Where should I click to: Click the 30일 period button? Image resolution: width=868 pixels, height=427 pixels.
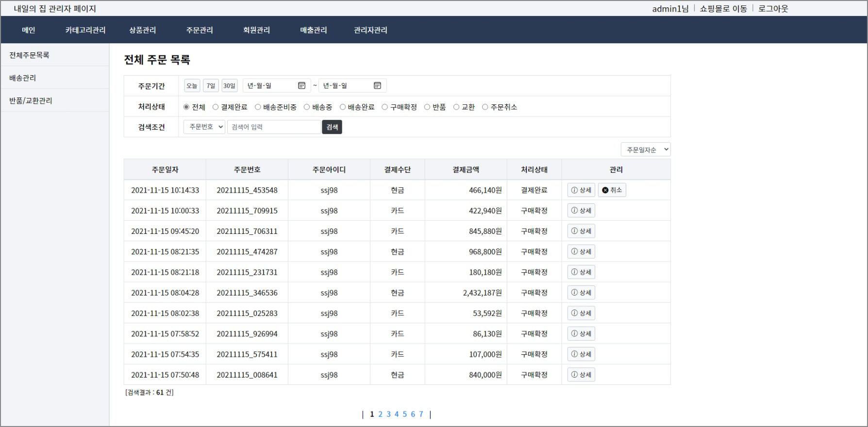(x=230, y=86)
